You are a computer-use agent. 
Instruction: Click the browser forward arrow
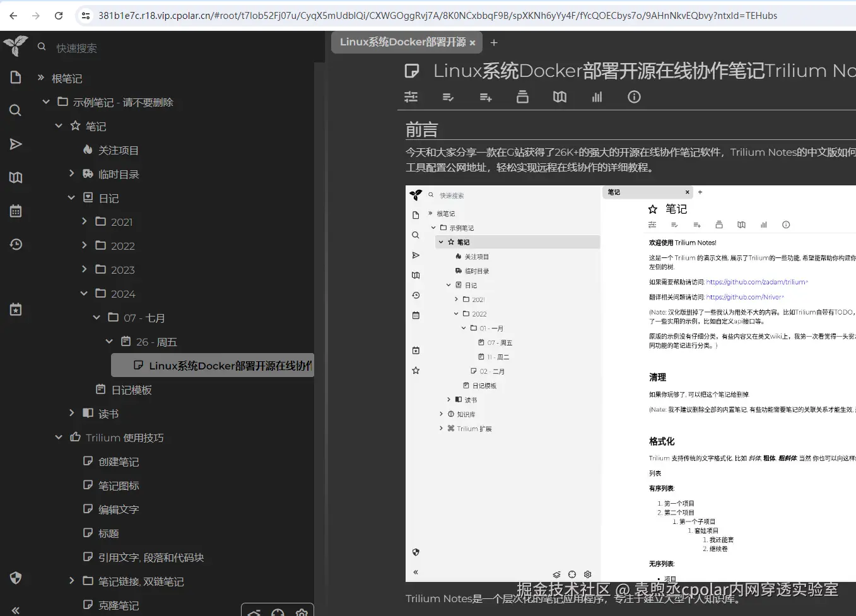36,16
